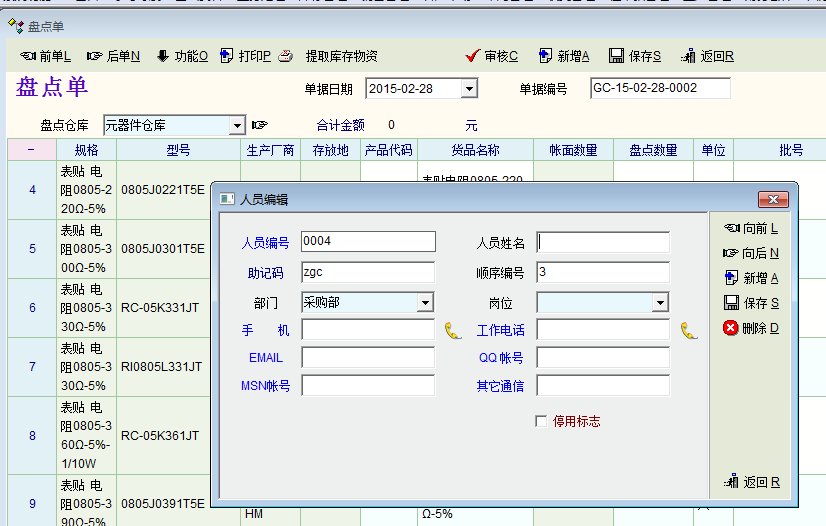This screenshot has height=526, width=826.
Task: Click the 返回 button at dialog bottom
Action: tap(750, 482)
